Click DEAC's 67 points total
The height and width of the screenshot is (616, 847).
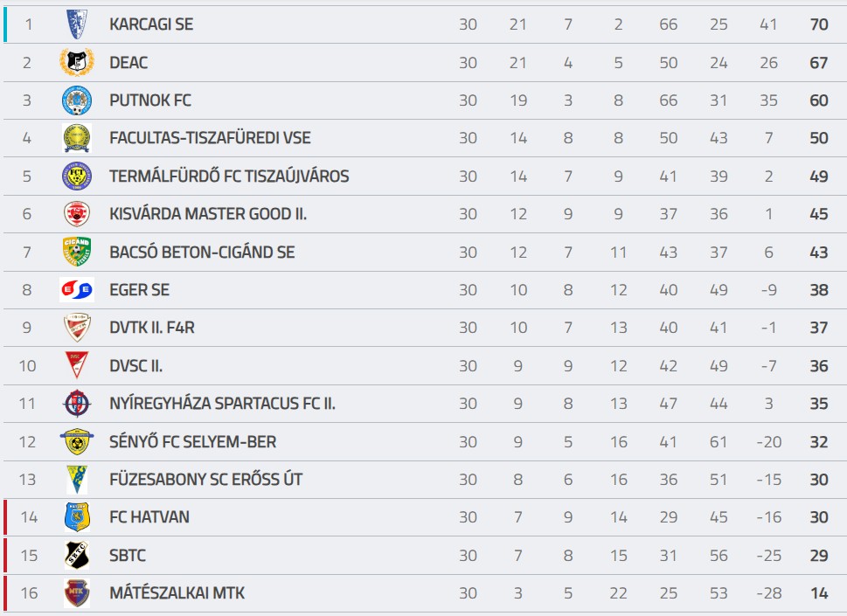819,63
